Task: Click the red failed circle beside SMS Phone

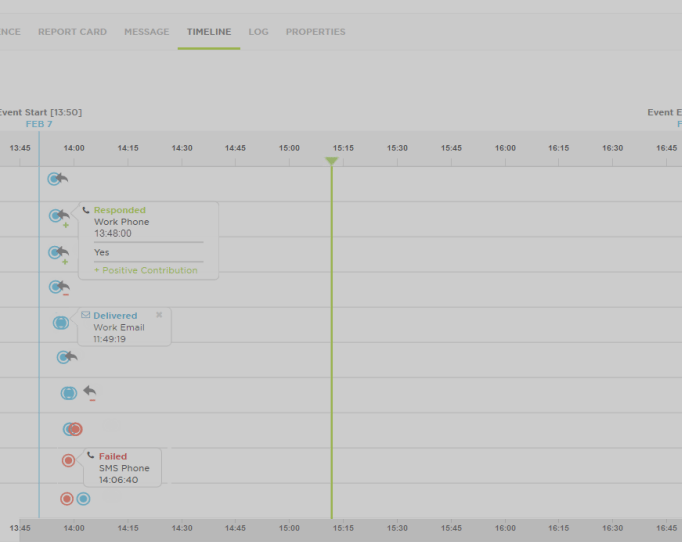Action: (x=68, y=460)
